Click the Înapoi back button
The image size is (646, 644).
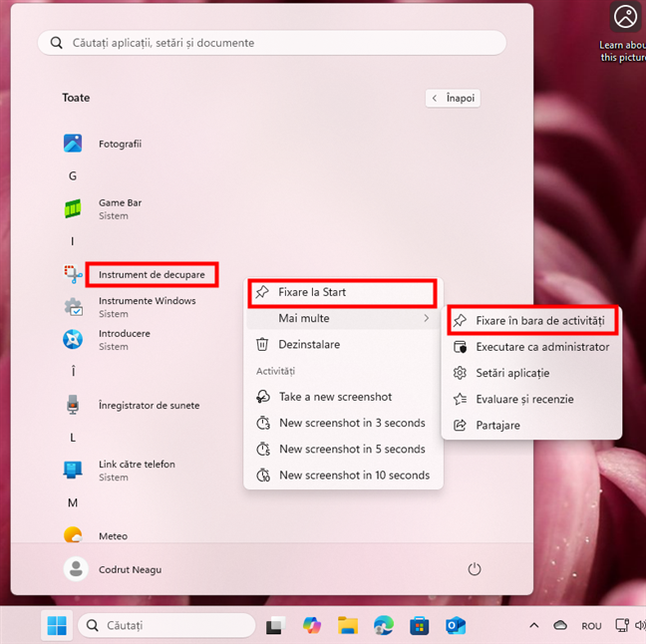tap(453, 98)
